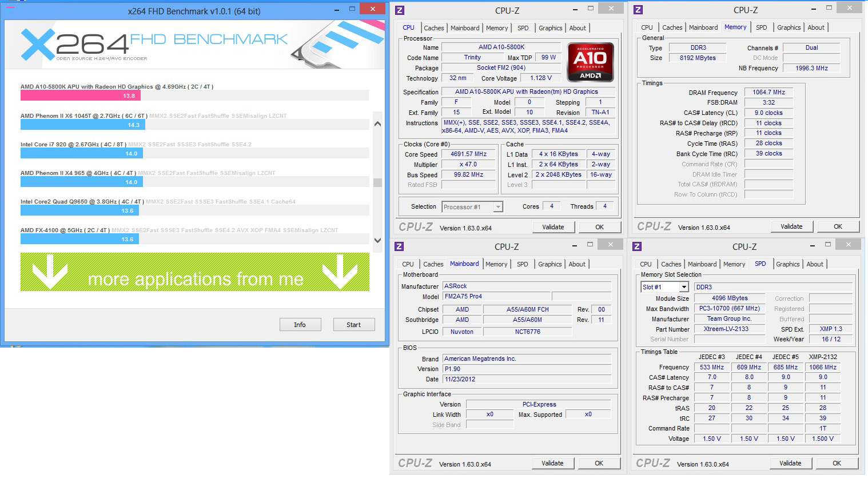This screenshot has height=478, width=868.
Task: Click the x264 FHD Benchmark logo
Action: point(154,45)
